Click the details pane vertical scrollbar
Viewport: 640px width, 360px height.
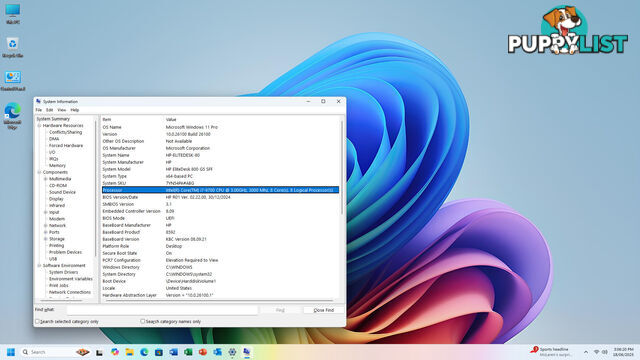[342, 208]
